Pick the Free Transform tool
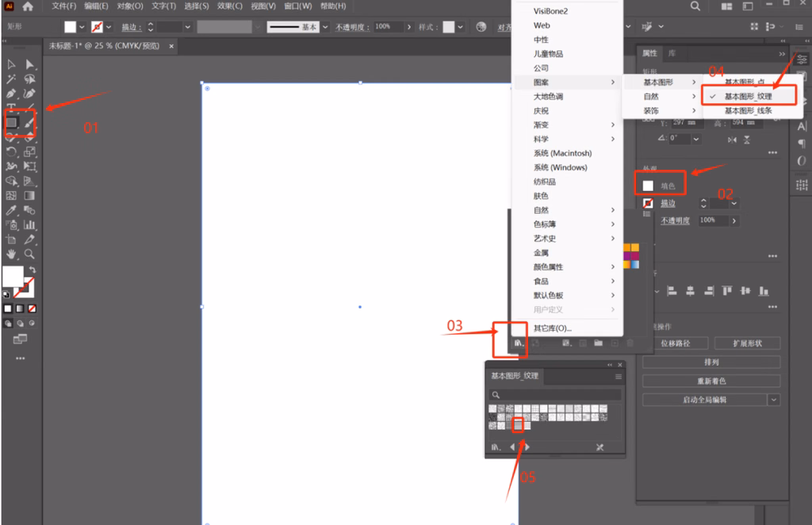 pos(29,167)
